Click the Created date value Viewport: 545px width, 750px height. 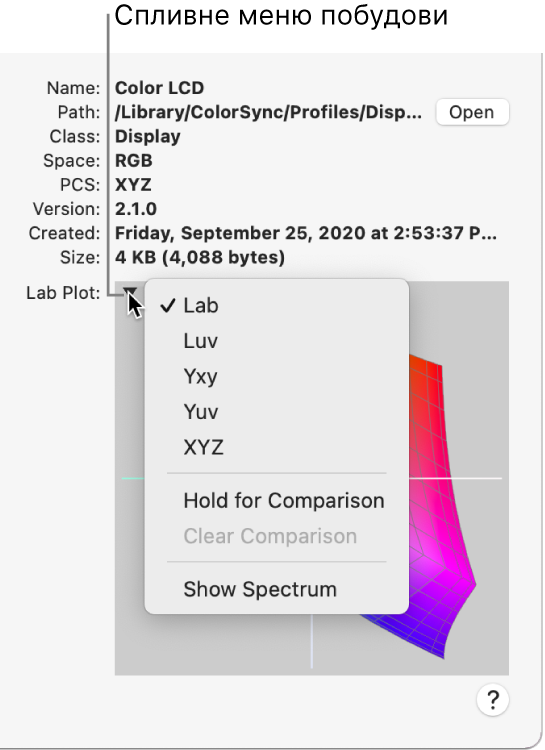click(306, 233)
